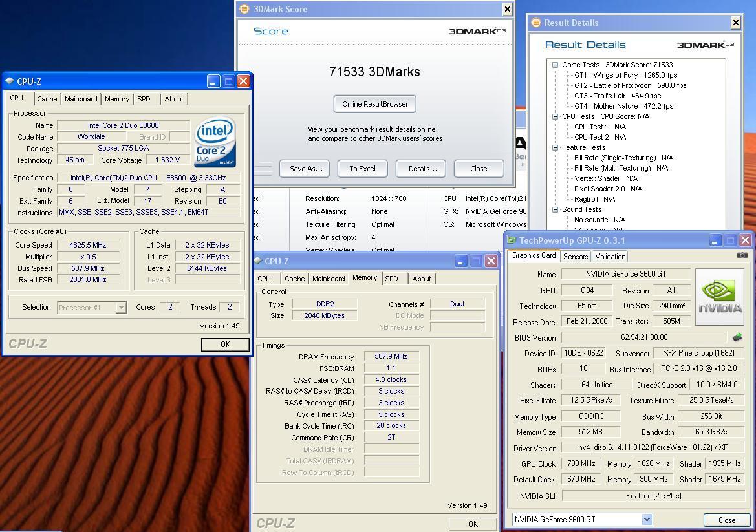The width and height of the screenshot is (756, 532).
Task: Click the To Excel button
Action: 363,169
